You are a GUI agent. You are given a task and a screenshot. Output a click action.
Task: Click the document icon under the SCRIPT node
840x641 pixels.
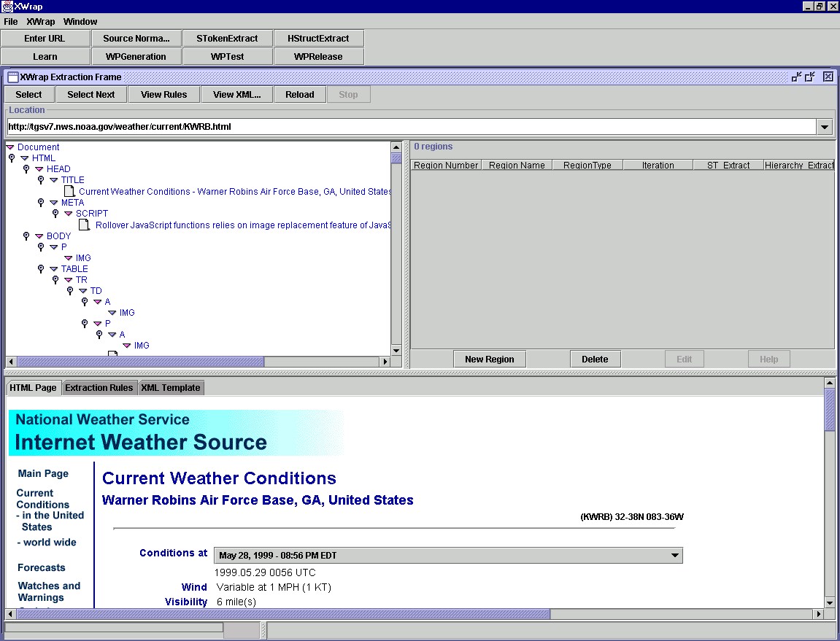click(x=84, y=225)
